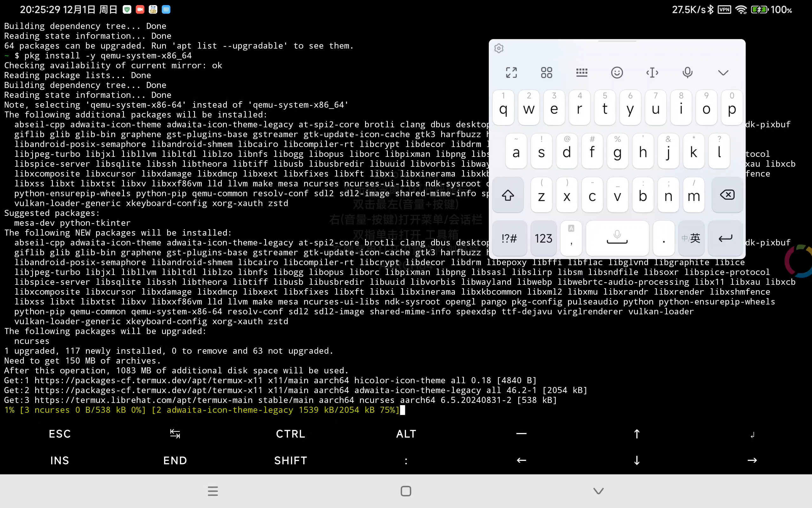This screenshot has width=812, height=508.
Task: Tap the colon extra key
Action: click(x=406, y=460)
